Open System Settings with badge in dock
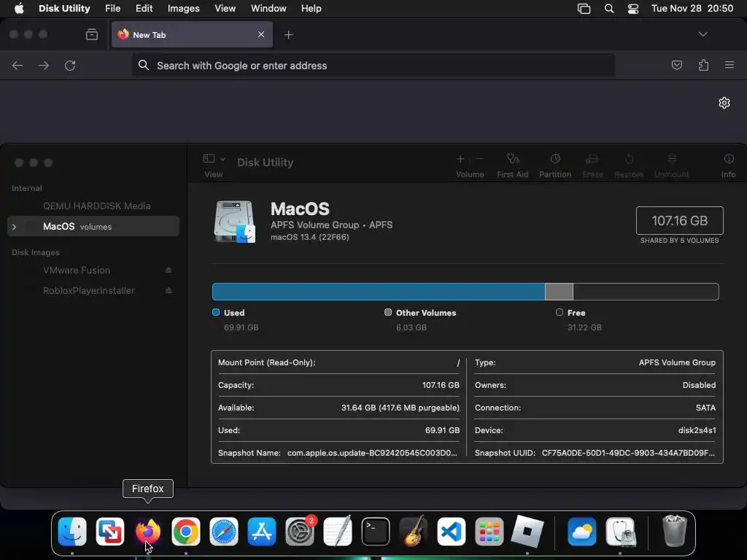747x560 pixels. (x=300, y=532)
